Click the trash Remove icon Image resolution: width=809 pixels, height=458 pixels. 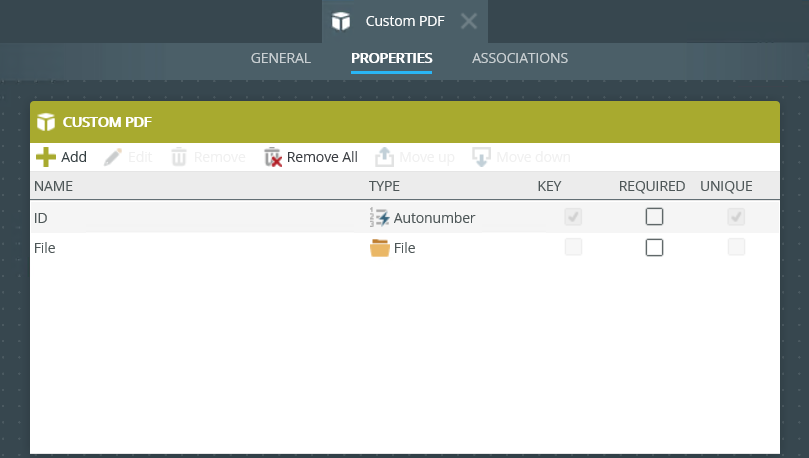point(179,157)
